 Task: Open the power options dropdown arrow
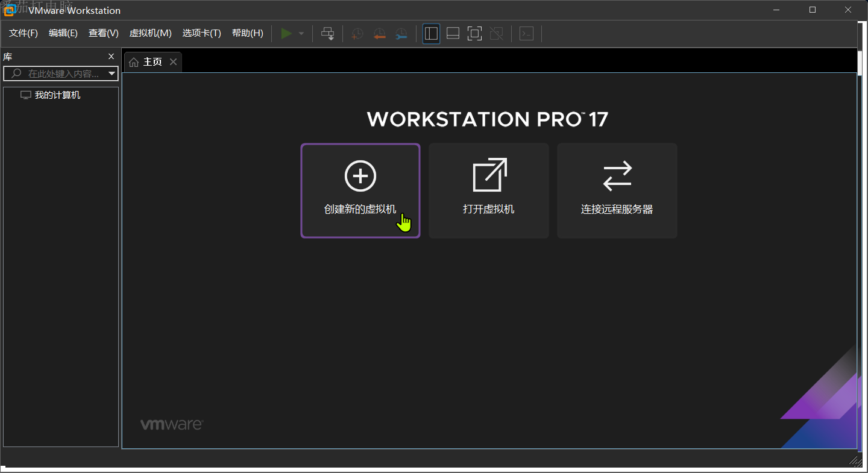(x=301, y=34)
